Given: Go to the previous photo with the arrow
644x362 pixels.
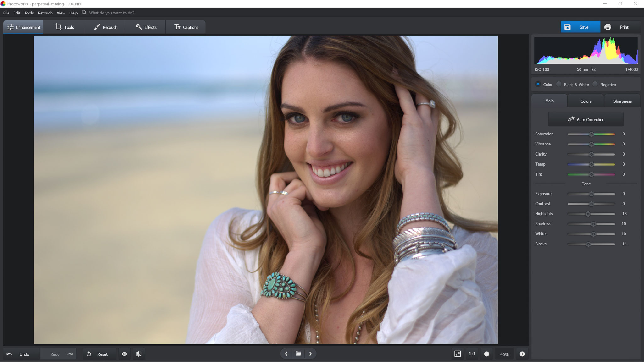Looking at the screenshot, I should coord(286,354).
